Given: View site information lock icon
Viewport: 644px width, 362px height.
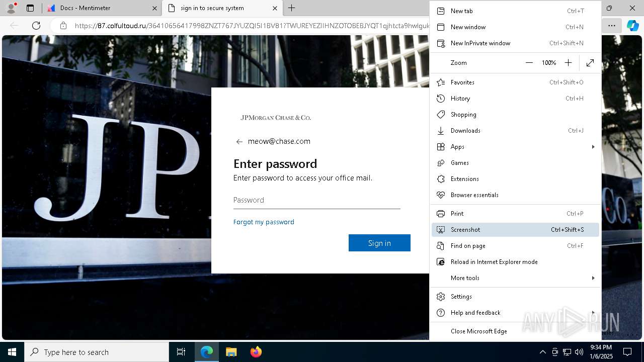Looking at the screenshot, I should click(63, 25).
